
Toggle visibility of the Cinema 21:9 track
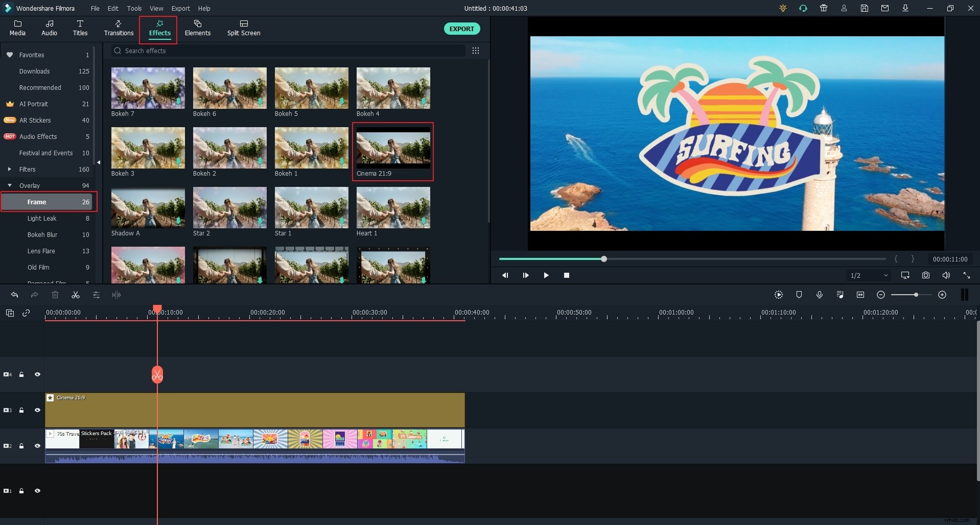point(37,410)
